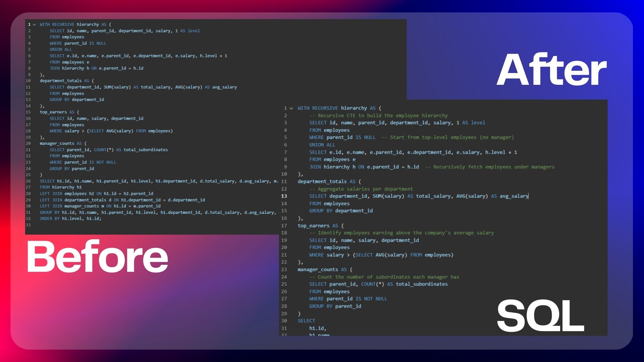Collapse line 1 fold chevron in Before editor
644x362 pixels.
[x=34, y=24]
